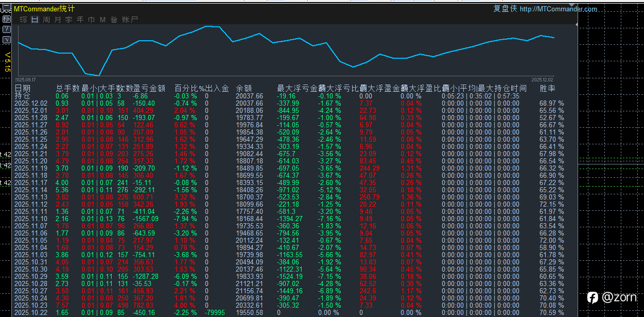Image resolution: width=644 pixels, height=317 pixels.
Task: Click the 持仓 holdings row label
Action: point(22,96)
